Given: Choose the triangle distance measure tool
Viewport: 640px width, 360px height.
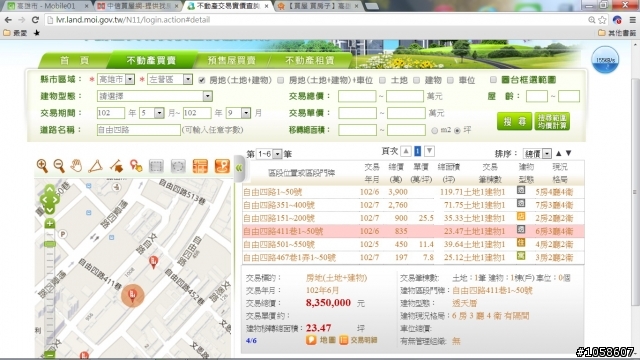Looking at the screenshot, I should coord(96,166).
